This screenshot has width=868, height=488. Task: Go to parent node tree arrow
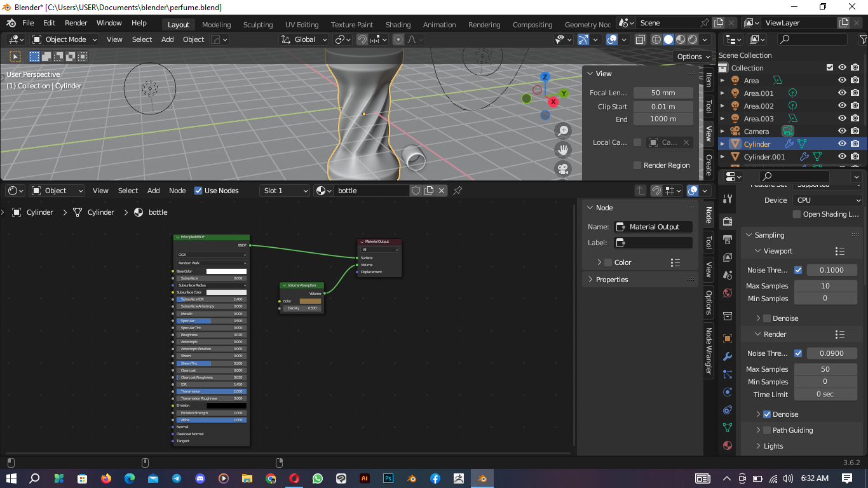[640, 191]
